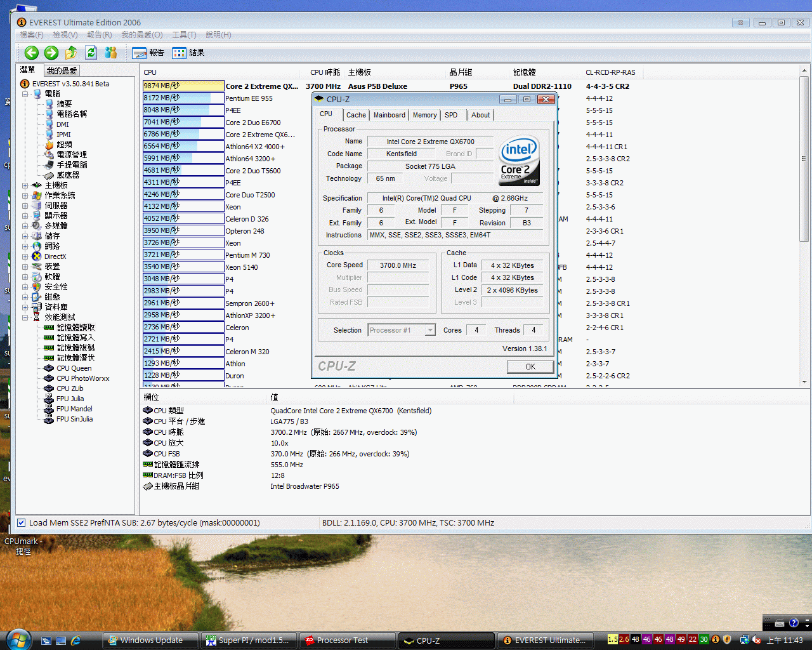The width and height of the screenshot is (812, 650).
Task: Switch to Super PI taskbar button
Action: 250,640
